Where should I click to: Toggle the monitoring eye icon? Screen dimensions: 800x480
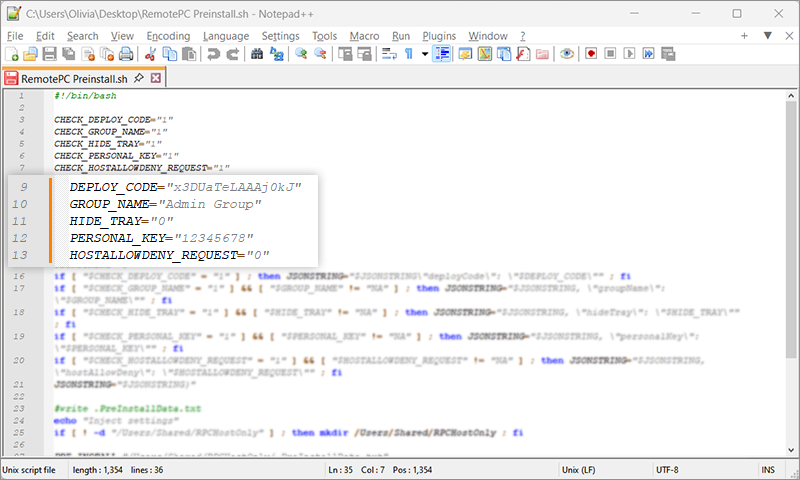tap(566, 54)
